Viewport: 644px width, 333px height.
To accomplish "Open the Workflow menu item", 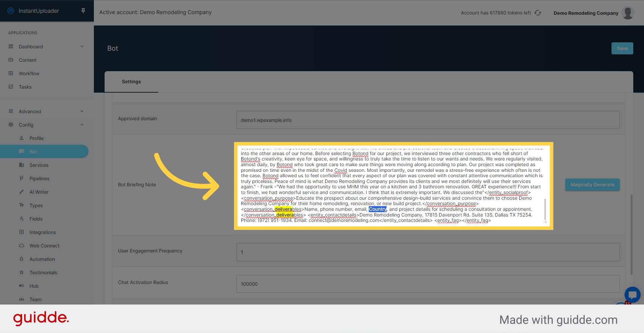I will coord(29,73).
